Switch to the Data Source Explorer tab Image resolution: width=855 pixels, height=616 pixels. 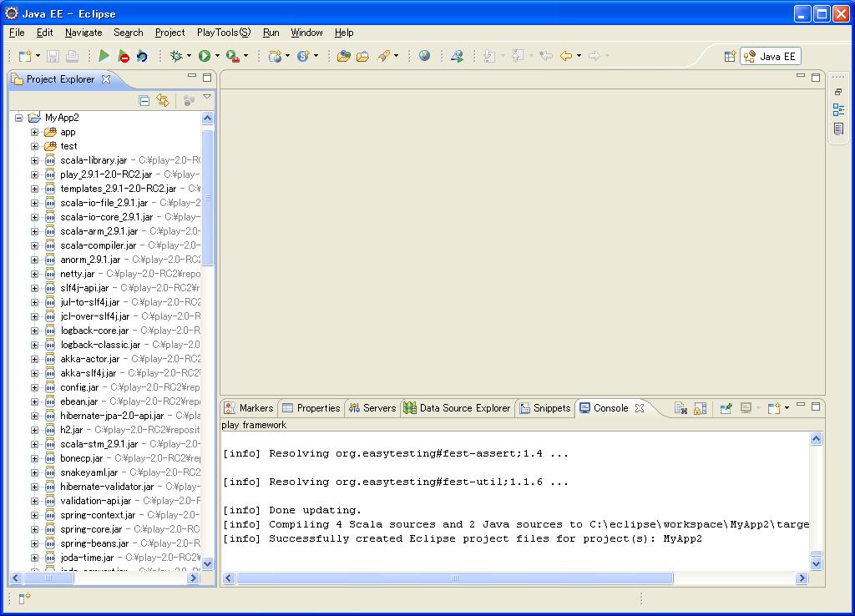pyautogui.click(x=458, y=408)
